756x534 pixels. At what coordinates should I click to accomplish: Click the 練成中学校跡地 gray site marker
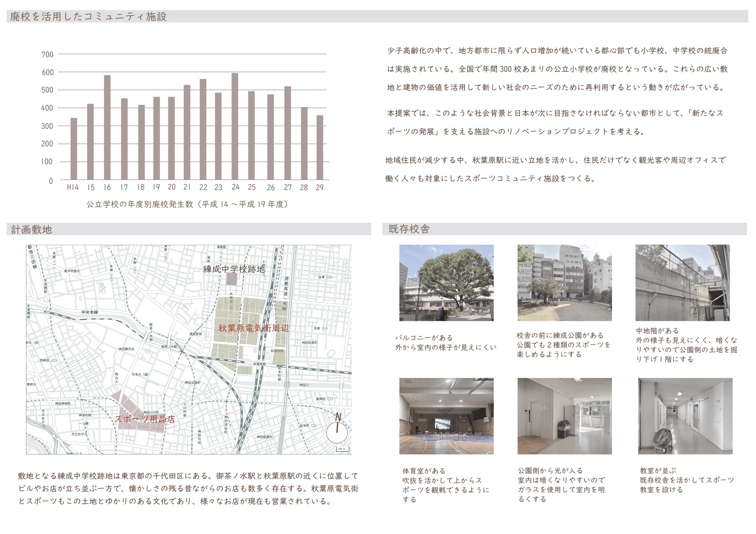click(x=231, y=279)
